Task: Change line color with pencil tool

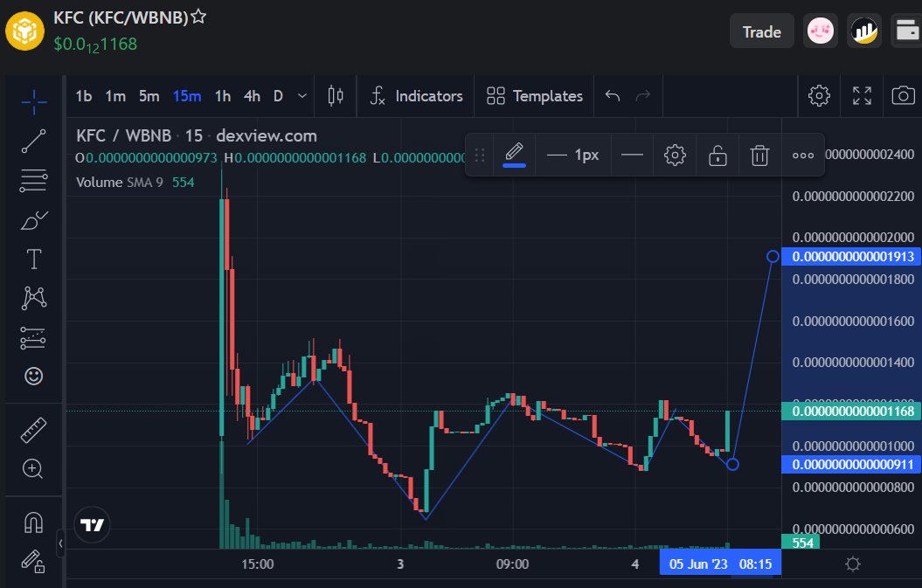Action: 514,155
